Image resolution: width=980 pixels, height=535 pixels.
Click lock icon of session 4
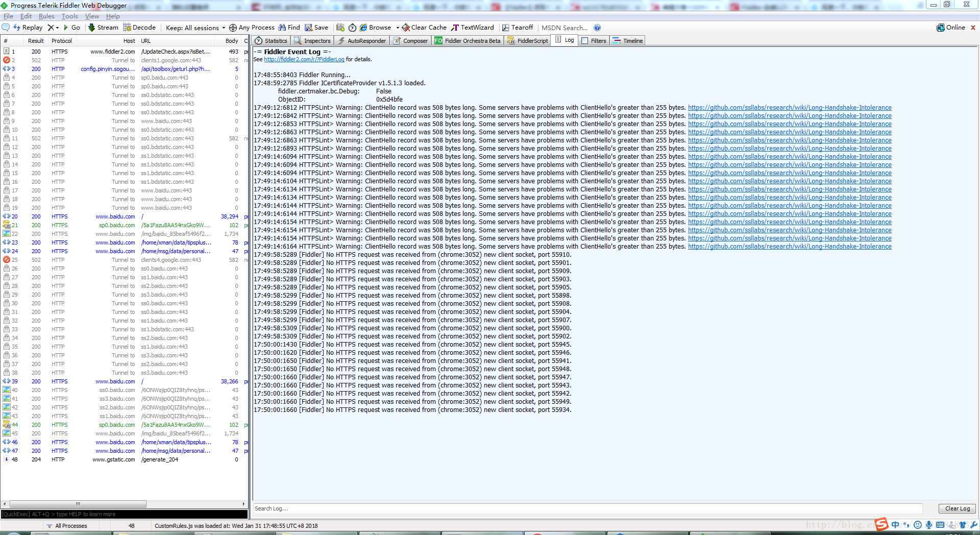7,78
